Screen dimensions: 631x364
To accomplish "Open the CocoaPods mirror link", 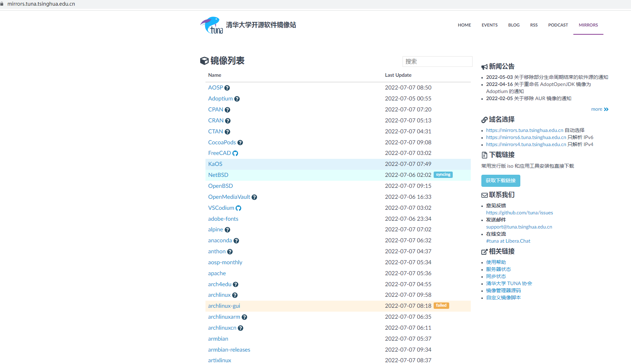I will coord(222,143).
